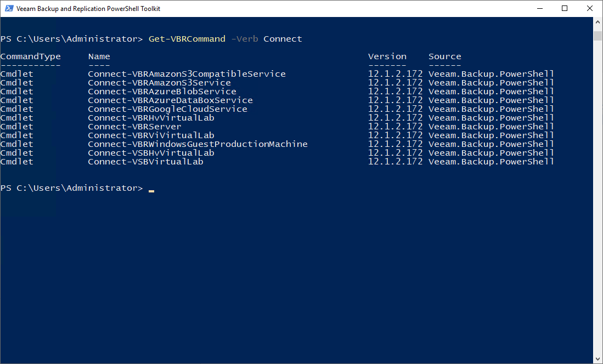This screenshot has height=364, width=603.
Task: Click Connect-VBRAzureDataBoxService cmdlet name
Action: pyautogui.click(x=170, y=100)
